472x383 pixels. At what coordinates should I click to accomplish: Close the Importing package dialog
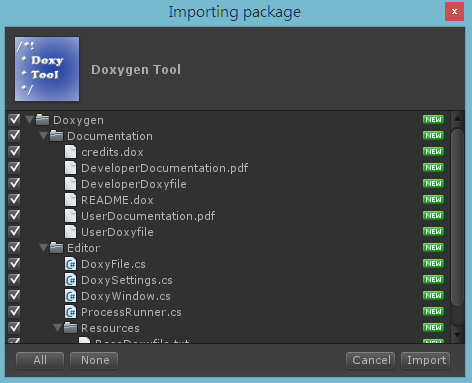[454, 12]
